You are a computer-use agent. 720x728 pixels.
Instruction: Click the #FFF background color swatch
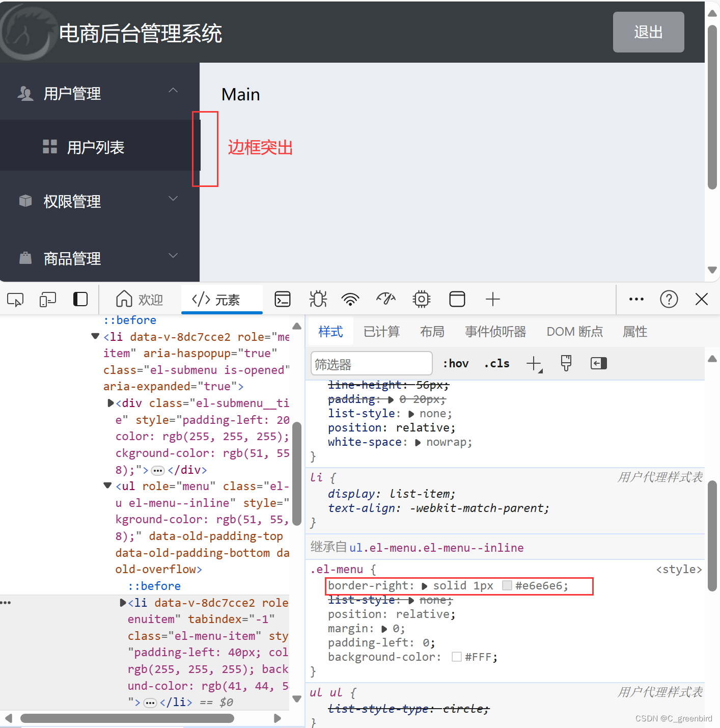coord(457,657)
